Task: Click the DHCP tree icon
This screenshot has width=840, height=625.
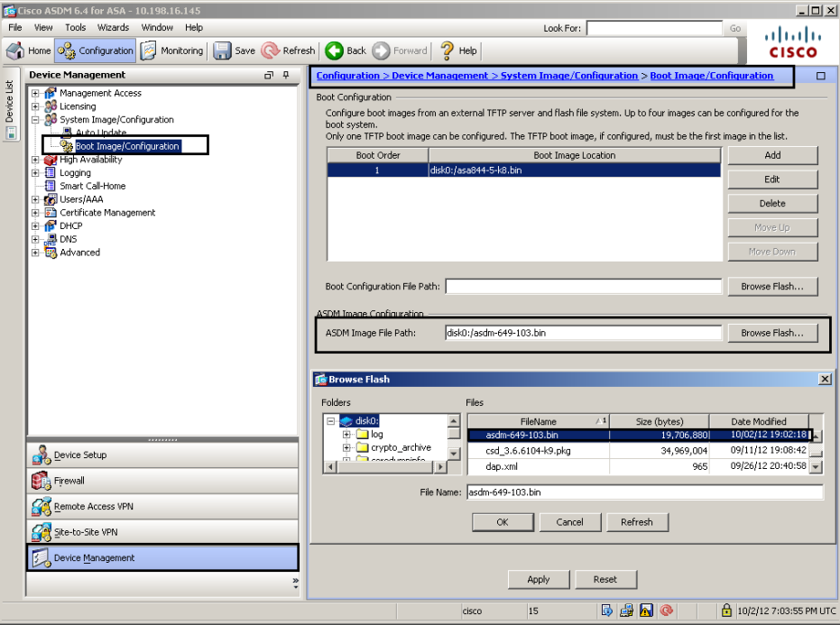Action: (51, 225)
